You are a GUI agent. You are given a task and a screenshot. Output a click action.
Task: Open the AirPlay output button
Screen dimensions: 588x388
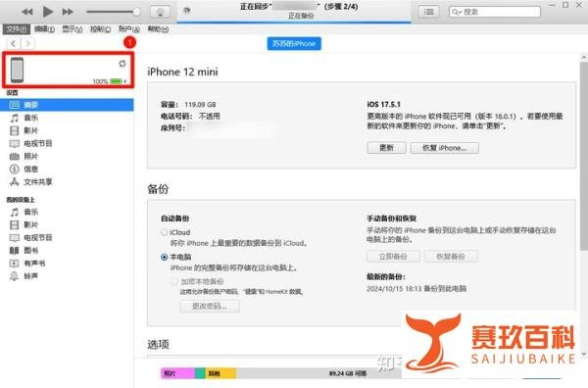coord(160,12)
